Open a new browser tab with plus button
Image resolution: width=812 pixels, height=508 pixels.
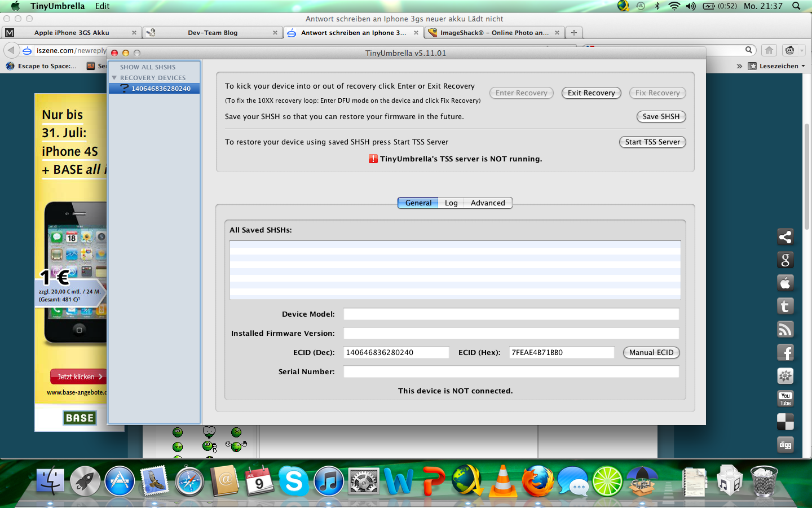click(x=573, y=33)
